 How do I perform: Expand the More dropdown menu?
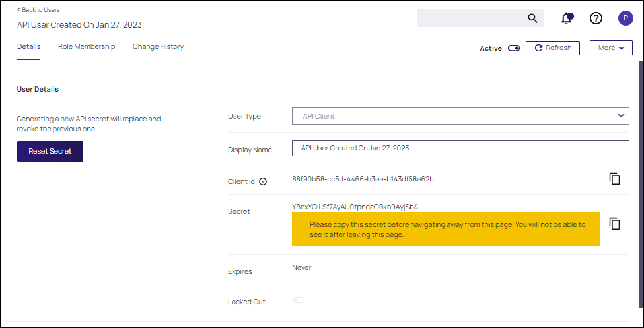[610, 48]
